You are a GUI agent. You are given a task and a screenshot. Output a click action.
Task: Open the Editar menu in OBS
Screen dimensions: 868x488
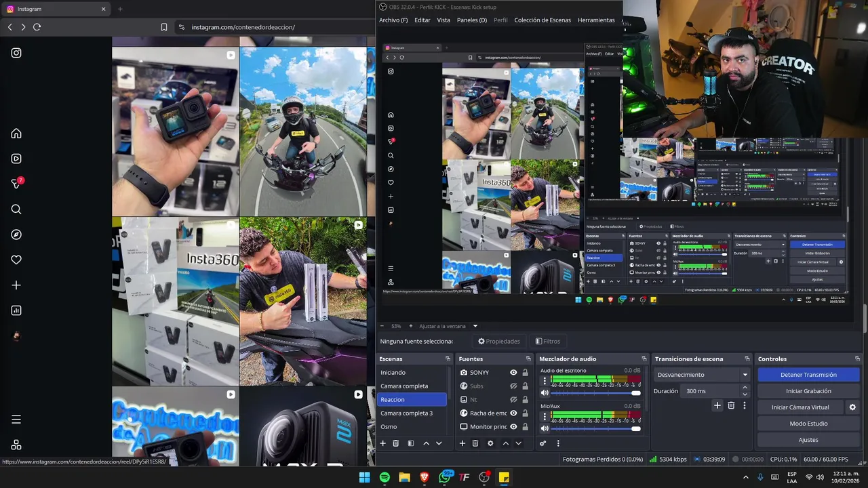point(422,20)
